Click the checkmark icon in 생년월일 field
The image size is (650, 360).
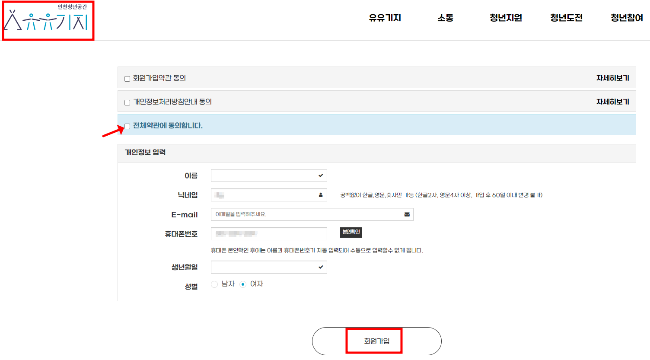(320, 267)
